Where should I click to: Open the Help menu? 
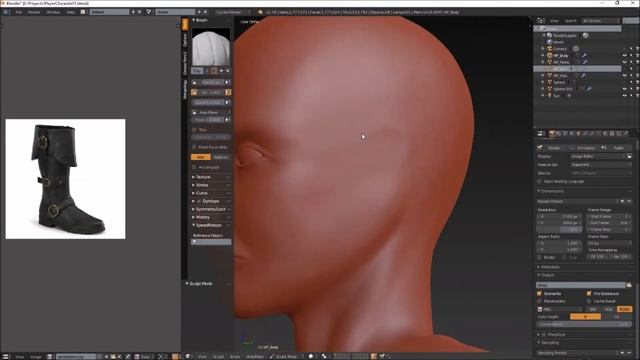click(71, 12)
